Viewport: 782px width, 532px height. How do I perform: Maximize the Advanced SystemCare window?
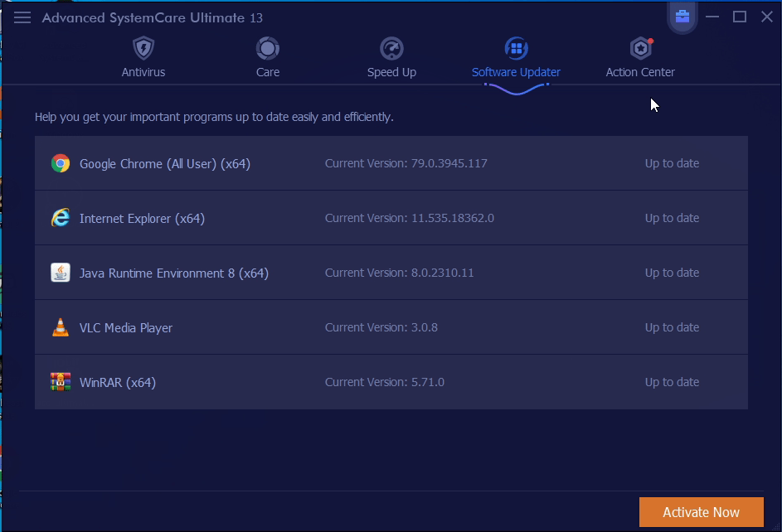pos(740,17)
